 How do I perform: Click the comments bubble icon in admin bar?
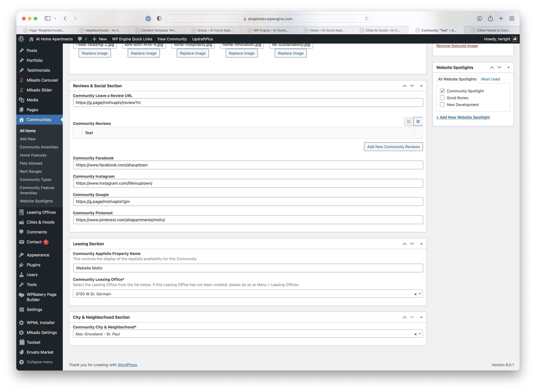pyautogui.click(x=80, y=39)
